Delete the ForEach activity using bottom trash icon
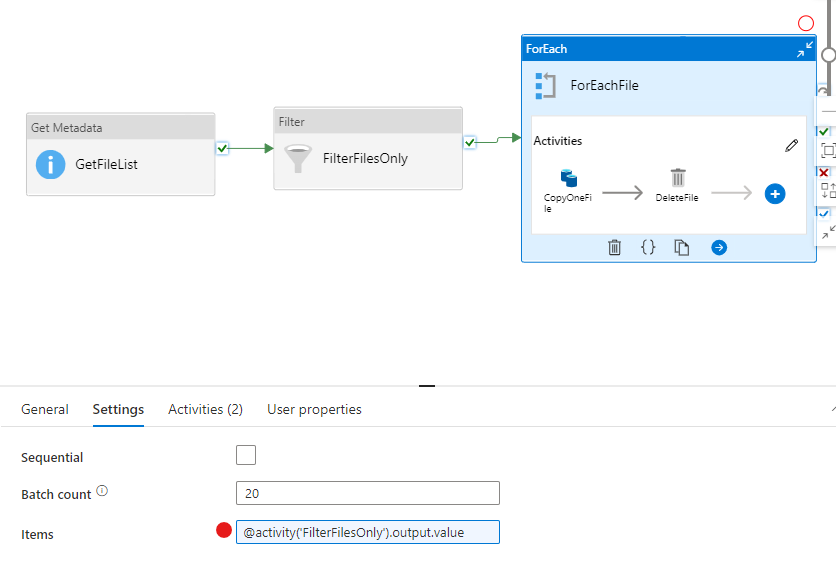 (614, 247)
